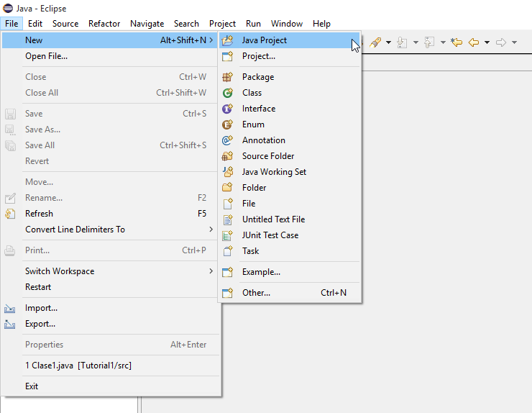Click the new File icon
Screen dimensions: 532x413
click(x=228, y=204)
